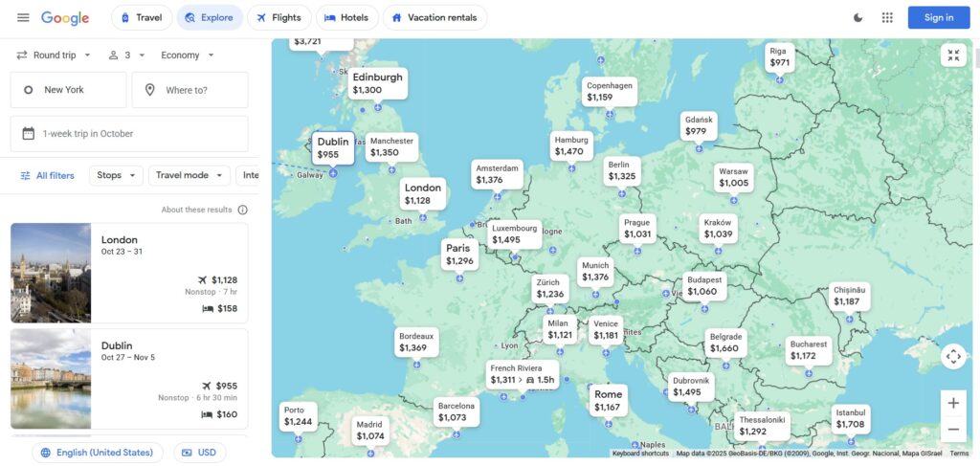The width and height of the screenshot is (980, 466).
Task: Select the Barcelona $1,073 map label
Action: pyautogui.click(x=457, y=411)
